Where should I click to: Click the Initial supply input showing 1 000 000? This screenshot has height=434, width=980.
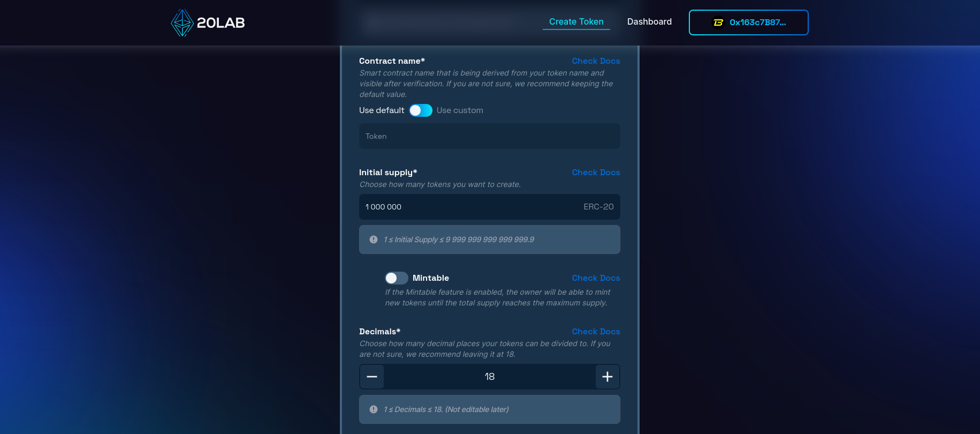tap(490, 207)
